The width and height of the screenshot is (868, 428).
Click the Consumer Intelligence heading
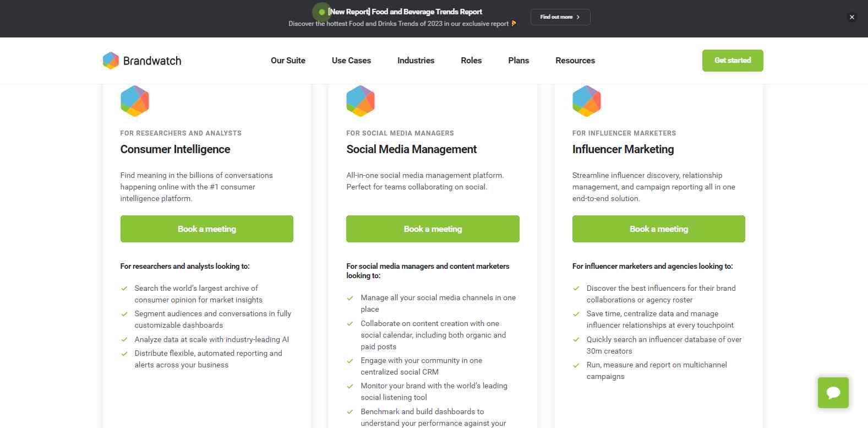point(175,149)
